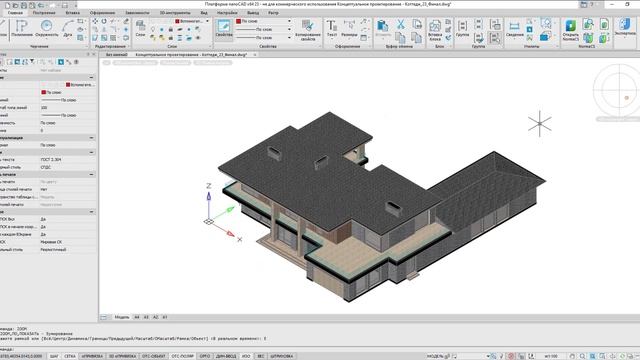Open the linetype По слою dropdown, middle row of Свойства group

[289, 29]
